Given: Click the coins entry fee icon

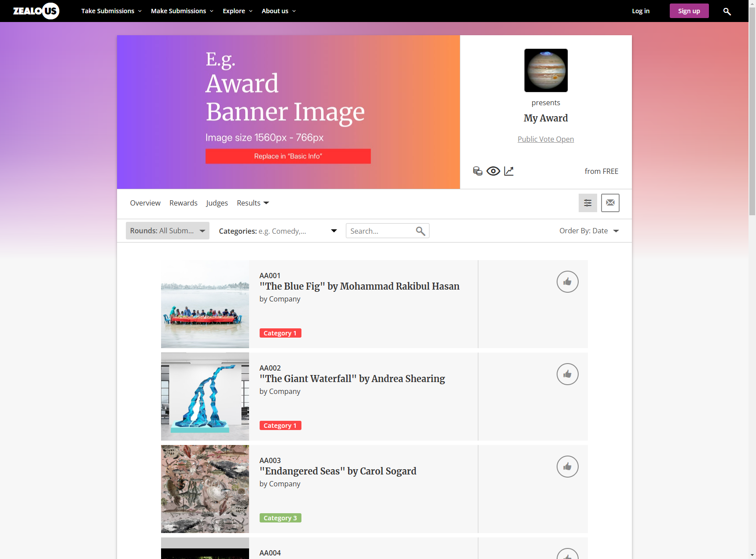Looking at the screenshot, I should (x=477, y=171).
